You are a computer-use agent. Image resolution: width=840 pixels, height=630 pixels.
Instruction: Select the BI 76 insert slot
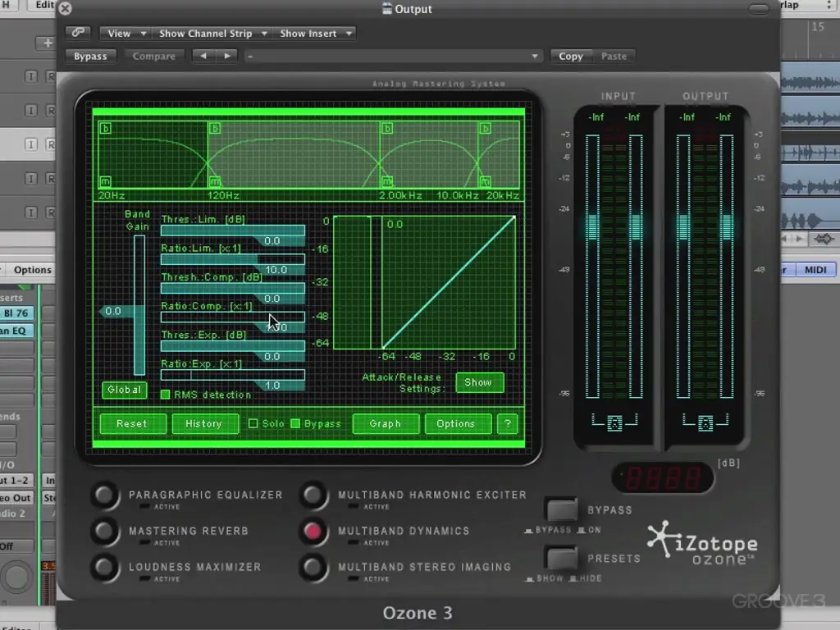pos(16,313)
